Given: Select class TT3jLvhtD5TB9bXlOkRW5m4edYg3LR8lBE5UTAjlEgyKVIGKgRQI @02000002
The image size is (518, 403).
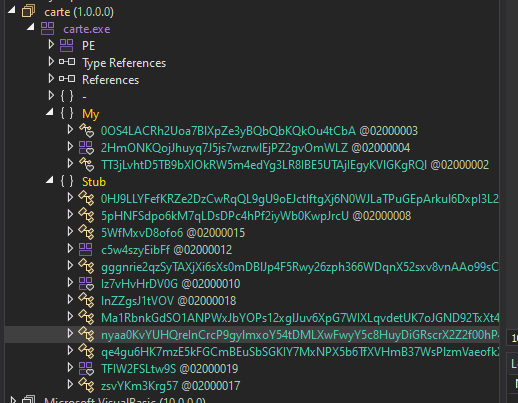Looking at the screenshot, I should pyautogui.click(x=295, y=165).
